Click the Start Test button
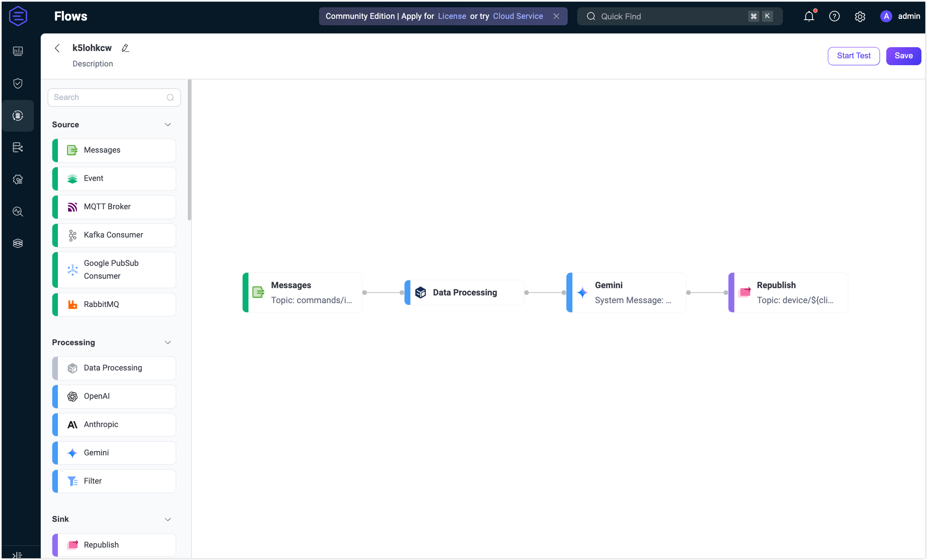This screenshot has height=560, width=927. [853, 56]
